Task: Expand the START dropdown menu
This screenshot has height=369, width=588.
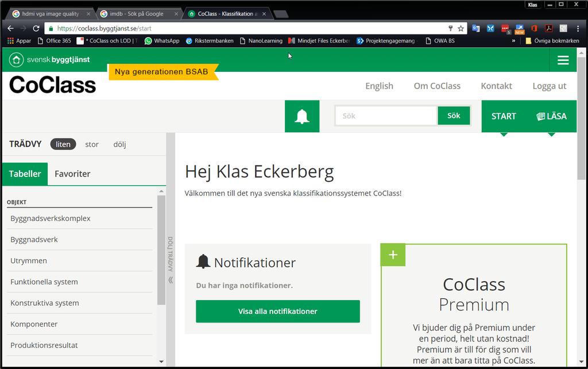Action: pos(504,116)
